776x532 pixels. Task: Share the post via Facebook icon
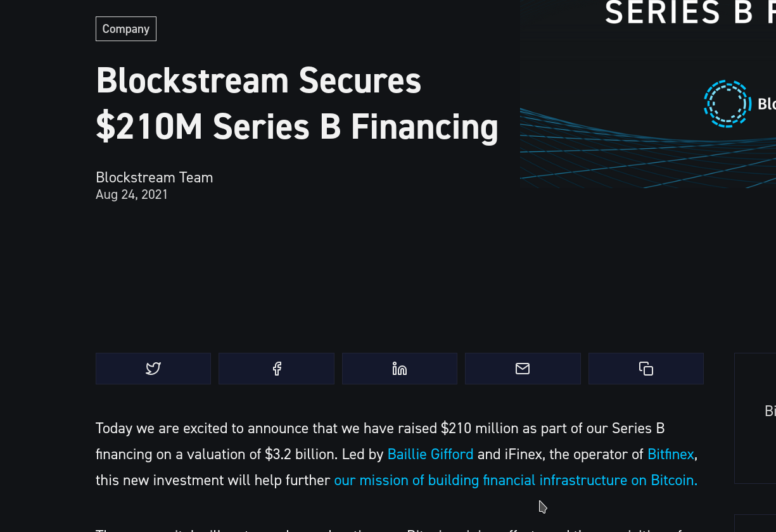[276, 369]
